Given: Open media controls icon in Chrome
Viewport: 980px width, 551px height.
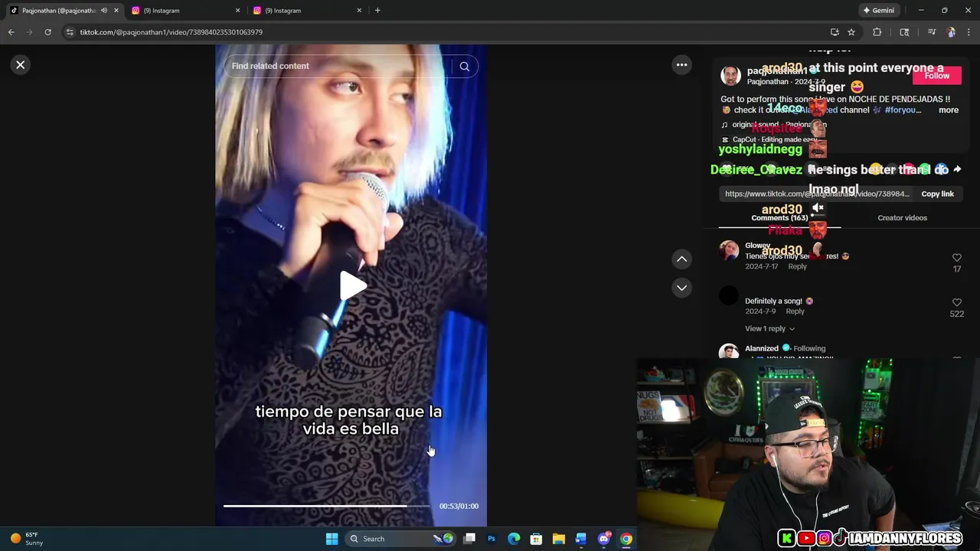Looking at the screenshot, I should pos(932,32).
